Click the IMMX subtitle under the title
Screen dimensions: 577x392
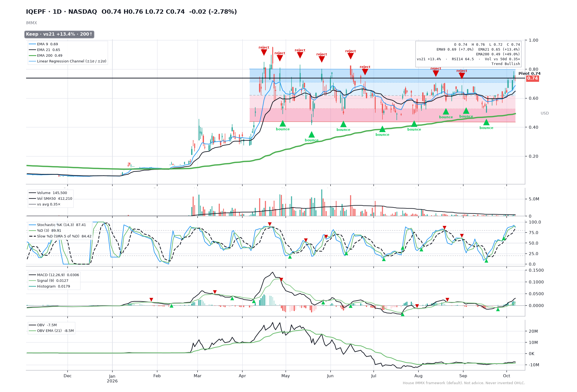click(x=32, y=23)
